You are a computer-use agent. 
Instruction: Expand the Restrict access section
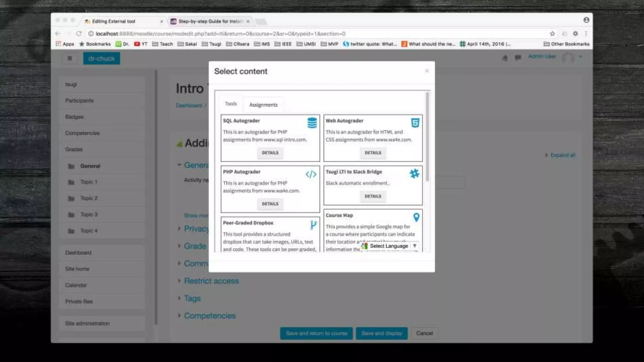[211, 281]
